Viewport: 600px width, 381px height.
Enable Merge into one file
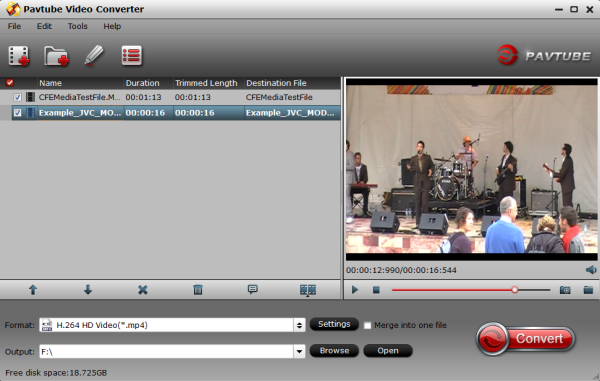367,326
